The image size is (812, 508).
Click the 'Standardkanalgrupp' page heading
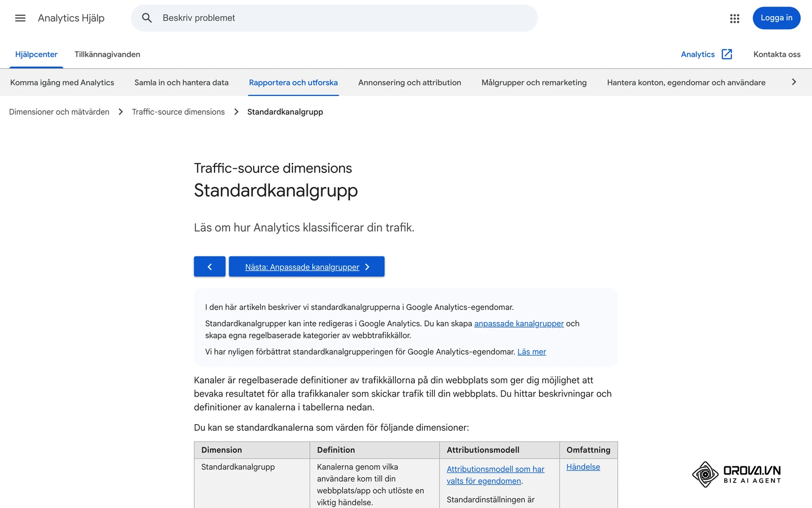pyautogui.click(x=276, y=190)
